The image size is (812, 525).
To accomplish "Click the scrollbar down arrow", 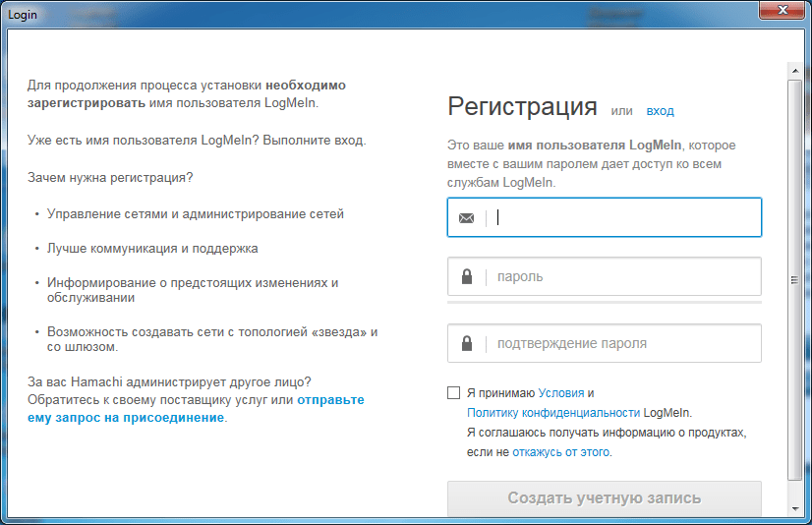I will [795, 508].
